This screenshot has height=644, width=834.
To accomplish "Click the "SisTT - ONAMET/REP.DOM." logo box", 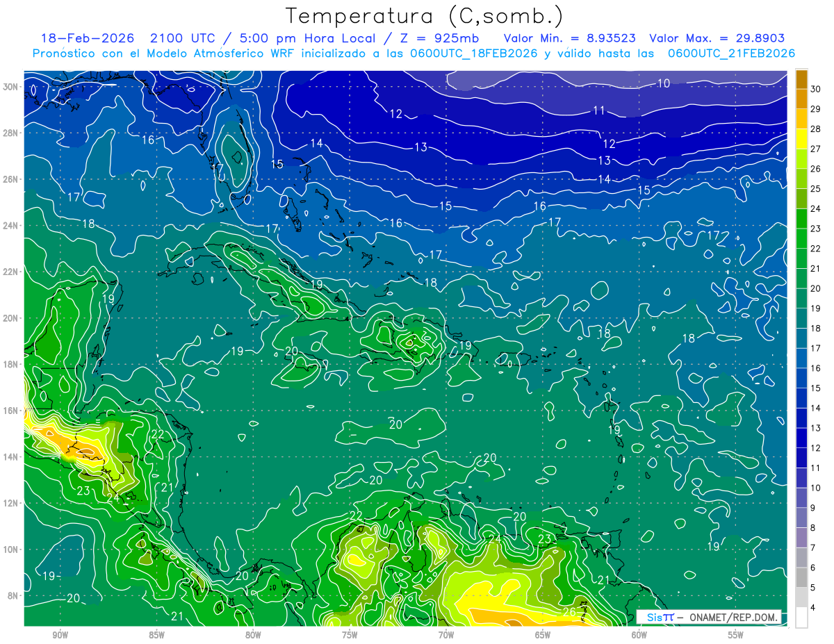I will pos(708,618).
